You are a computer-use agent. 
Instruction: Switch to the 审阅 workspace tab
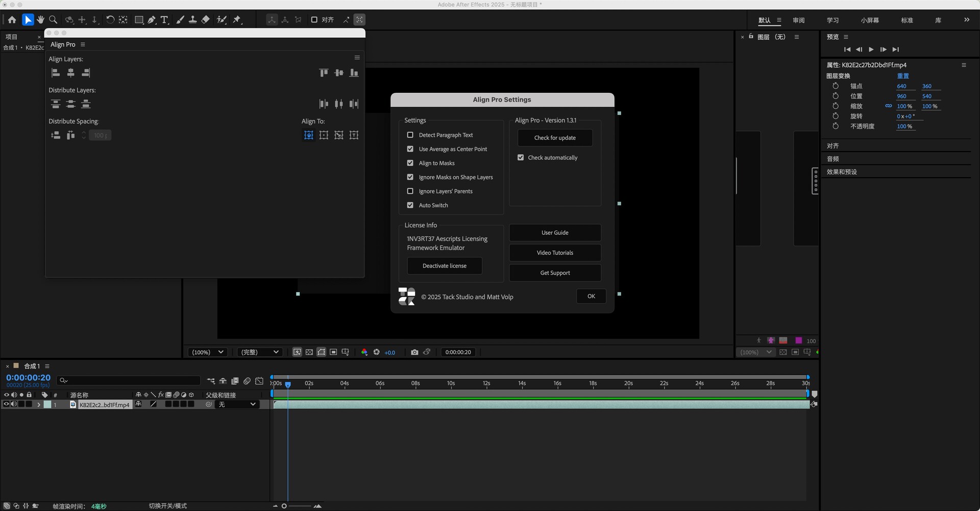(798, 20)
